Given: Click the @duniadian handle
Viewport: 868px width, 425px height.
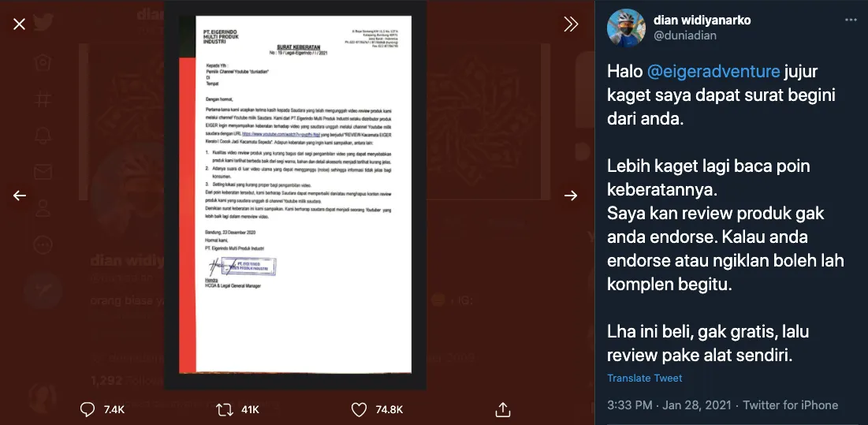Looking at the screenshot, I should [x=685, y=35].
